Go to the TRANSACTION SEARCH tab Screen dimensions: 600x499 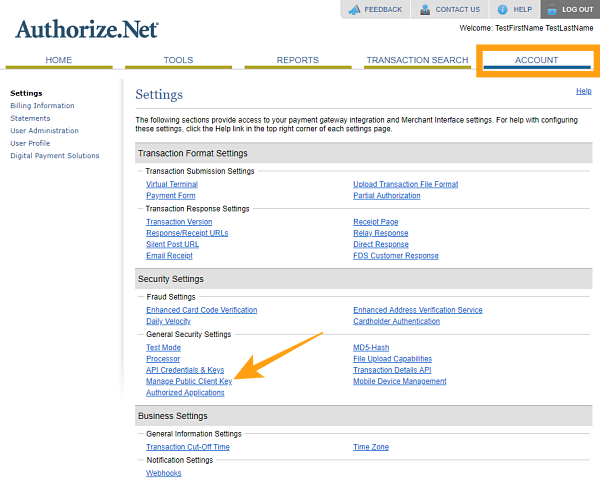[417, 60]
